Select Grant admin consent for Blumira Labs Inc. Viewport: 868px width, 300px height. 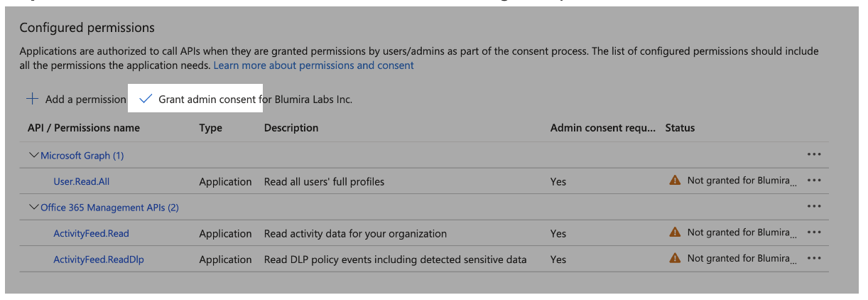click(255, 100)
